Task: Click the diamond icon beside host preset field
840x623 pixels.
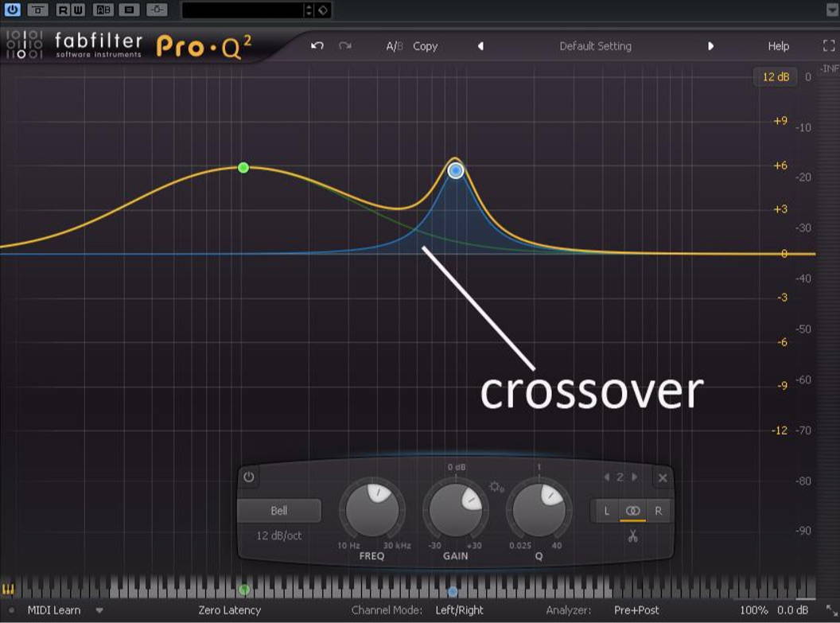Action: (x=323, y=10)
